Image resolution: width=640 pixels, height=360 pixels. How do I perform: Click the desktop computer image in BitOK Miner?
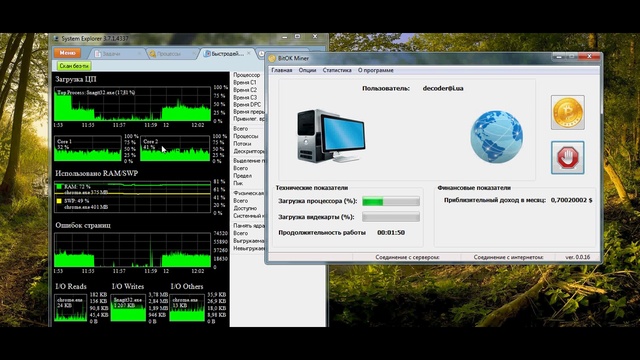pos(331,136)
